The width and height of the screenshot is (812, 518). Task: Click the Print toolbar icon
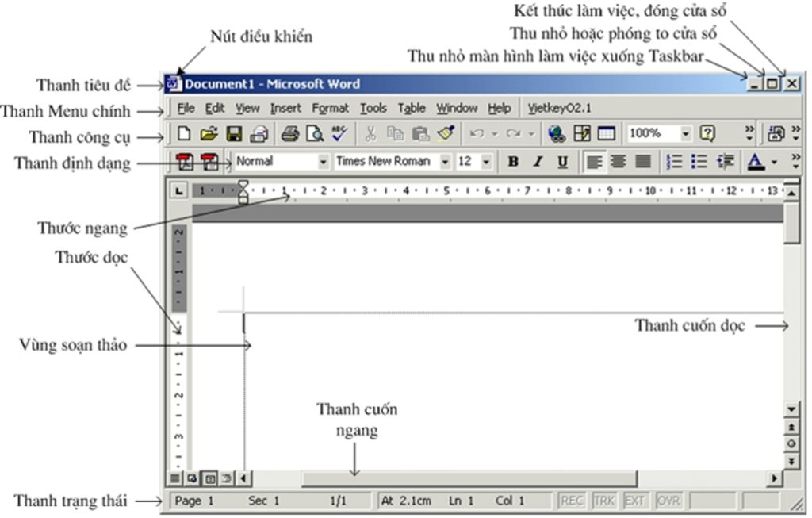(290, 133)
